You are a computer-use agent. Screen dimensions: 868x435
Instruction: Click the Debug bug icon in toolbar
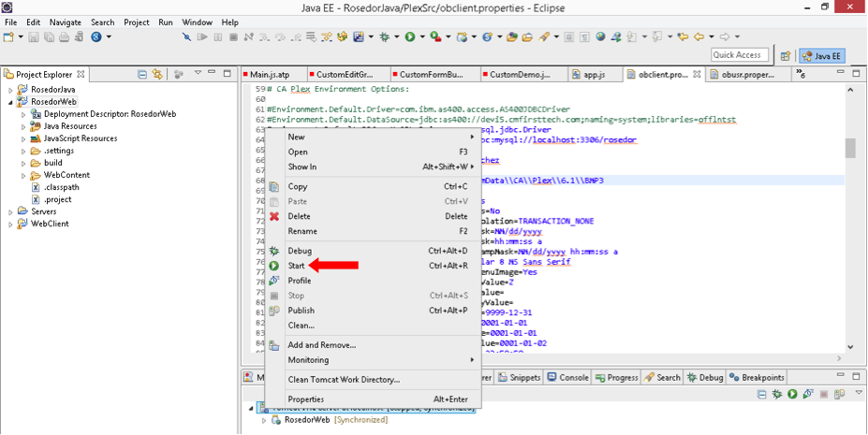pyautogui.click(x=384, y=37)
